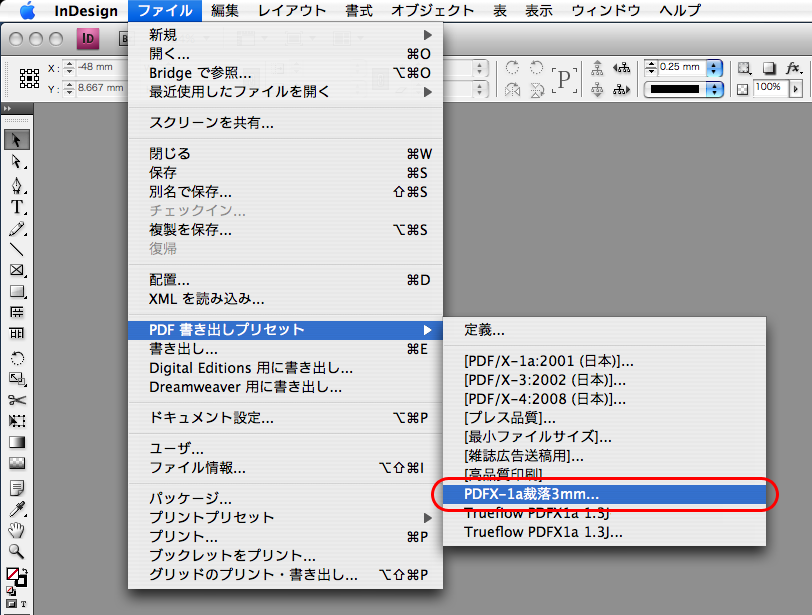Open the Apple menu
Viewport: 812px width, 615px height.
point(28,10)
